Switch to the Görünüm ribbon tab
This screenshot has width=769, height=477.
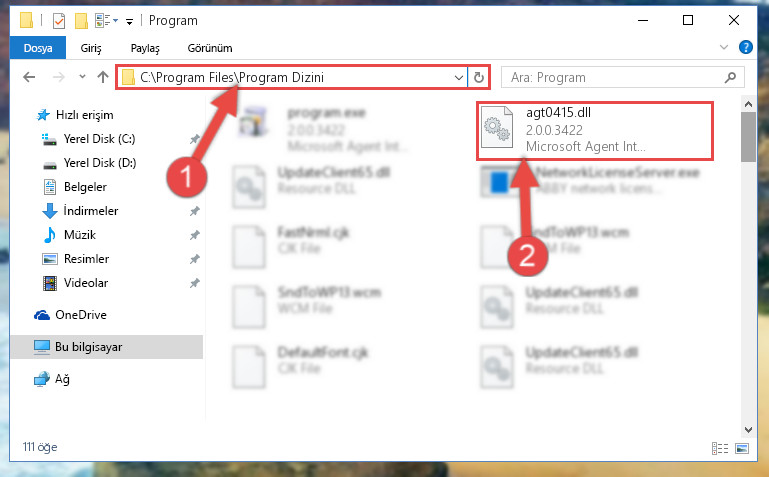(210, 48)
